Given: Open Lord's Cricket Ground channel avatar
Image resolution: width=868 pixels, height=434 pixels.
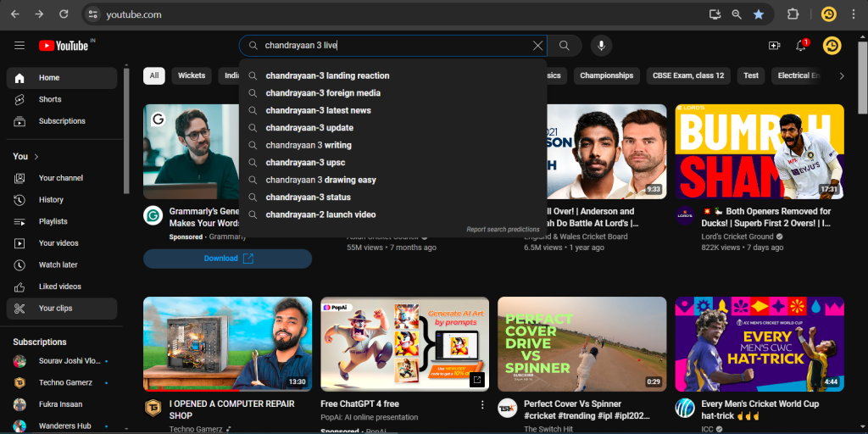Looking at the screenshot, I should (685, 215).
